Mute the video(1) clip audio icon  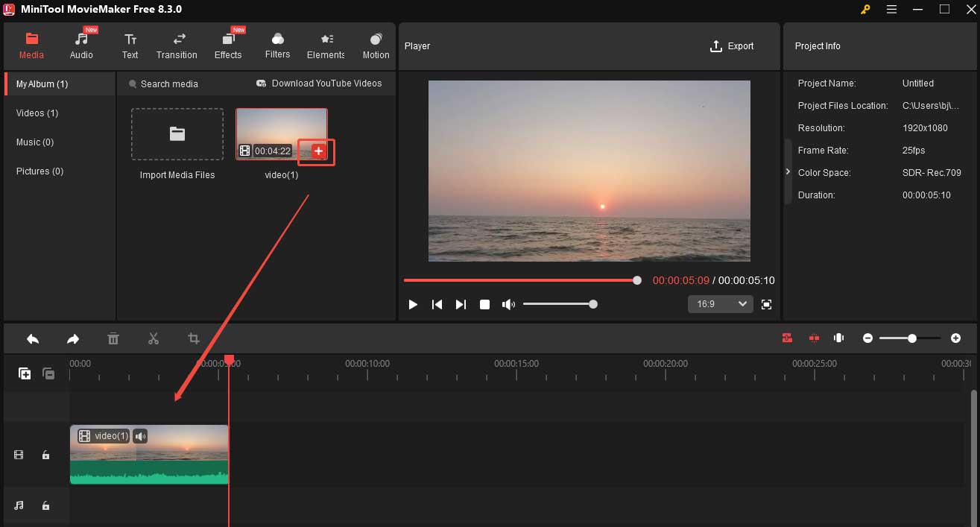[x=140, y=436]
